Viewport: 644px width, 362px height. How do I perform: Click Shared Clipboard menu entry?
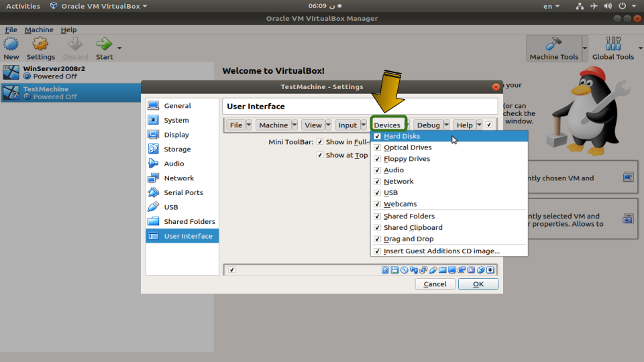(449, 227)
